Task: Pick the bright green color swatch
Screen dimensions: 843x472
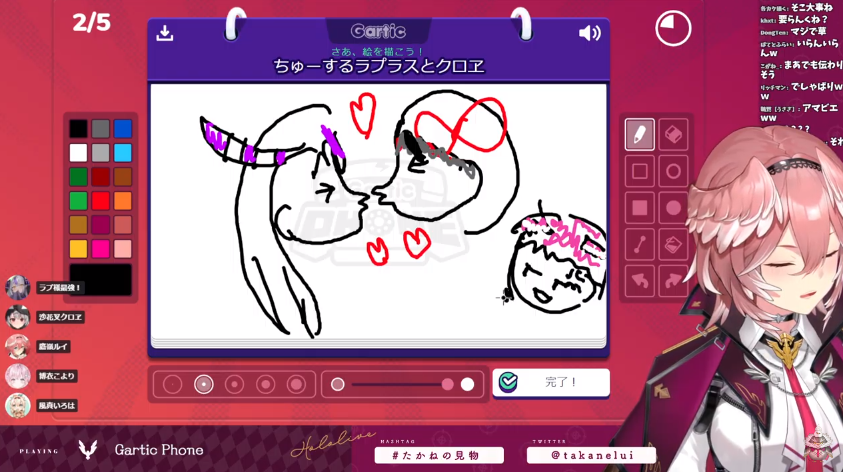Action: pyautogui.click(x=78, y=201)
